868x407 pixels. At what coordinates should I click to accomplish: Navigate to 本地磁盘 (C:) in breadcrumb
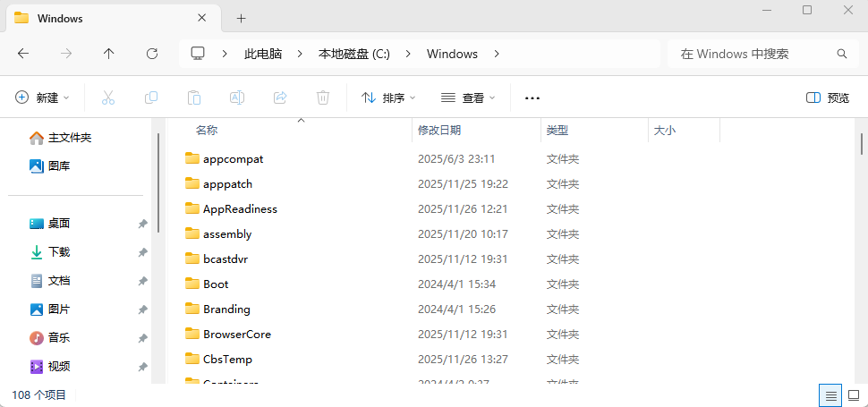[x=354, y=54]
